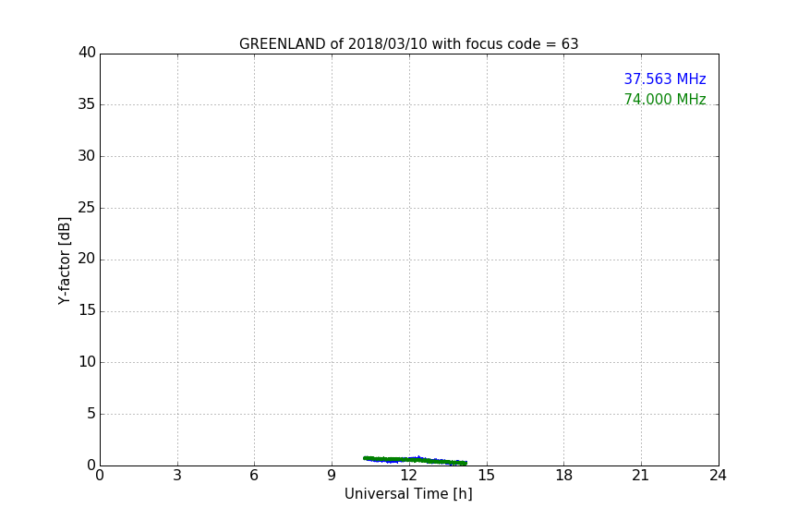Click x-axis tick label 6
The image size is (798, 532).
pos(255,476)
